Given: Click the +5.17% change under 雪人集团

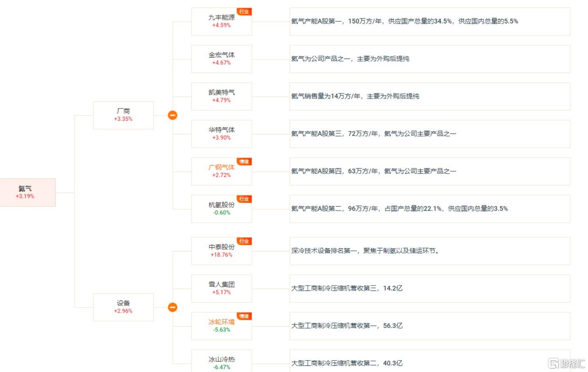Looking at the screenshot, I should [x=221, y=293].
